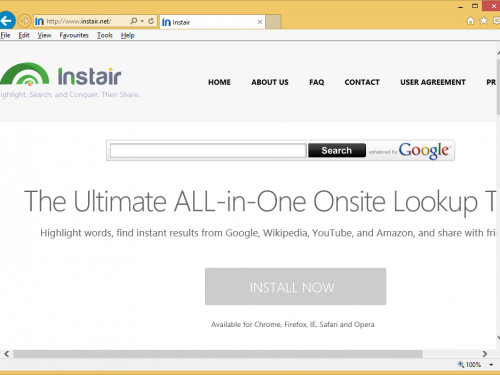Select the Instair browser tab
This screenshot has width=500, height=375.
click(212, 22)
